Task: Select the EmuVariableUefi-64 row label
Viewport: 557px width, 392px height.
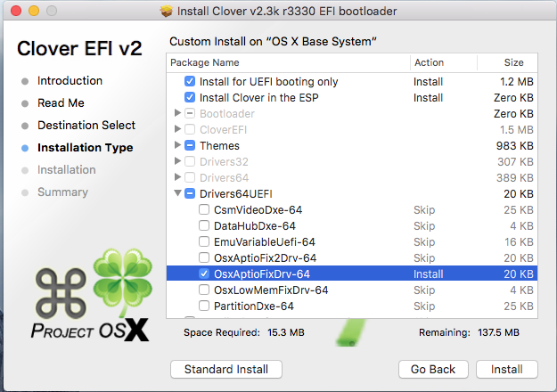Action: (265, 241)
